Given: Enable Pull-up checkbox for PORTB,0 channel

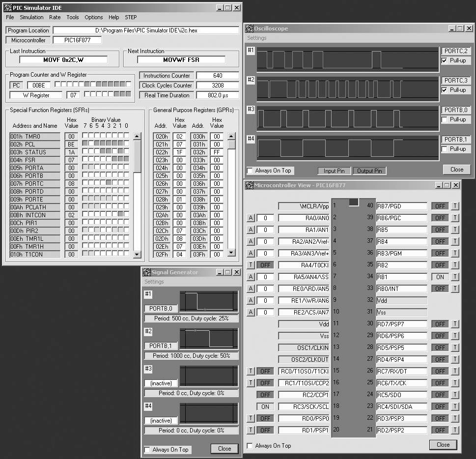Looking at the screenshot, I should click(445, 119).
